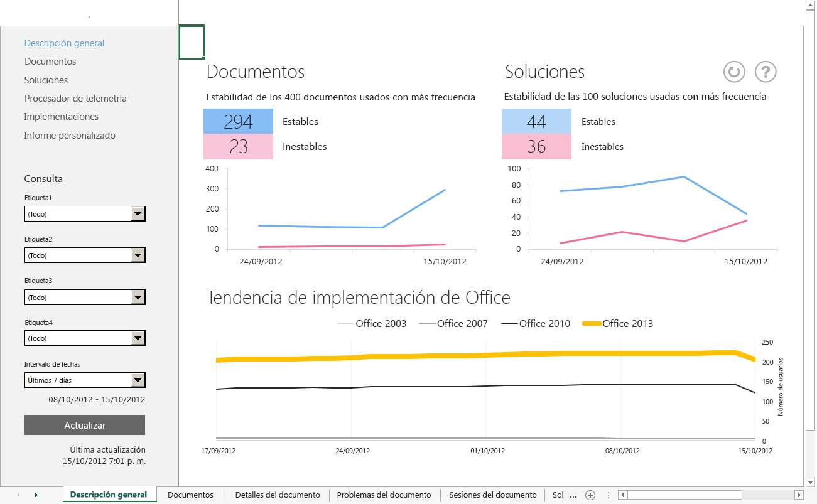This screenshot has height=504, width=817.
Task: Click Estabilidad de las 100 soluciones subtitle
Action: [635, 97]
